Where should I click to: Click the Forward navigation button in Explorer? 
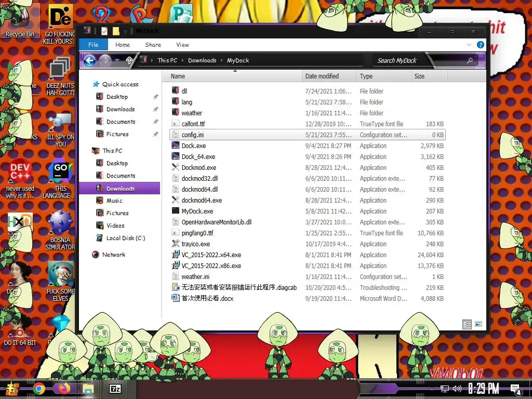105,61
